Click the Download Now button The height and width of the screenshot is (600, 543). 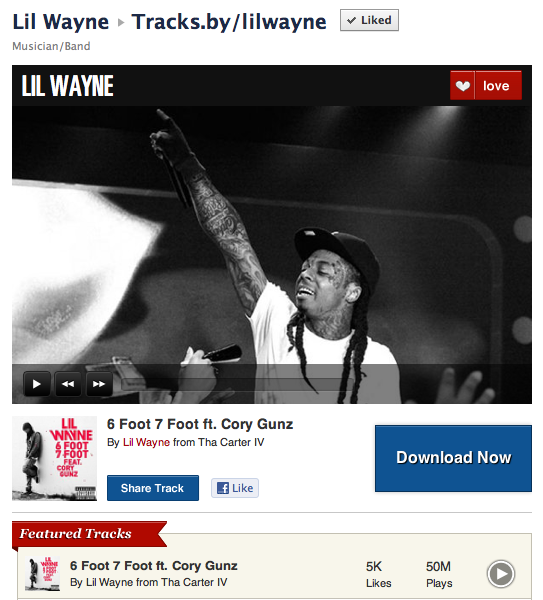click(x=453, y=458)
